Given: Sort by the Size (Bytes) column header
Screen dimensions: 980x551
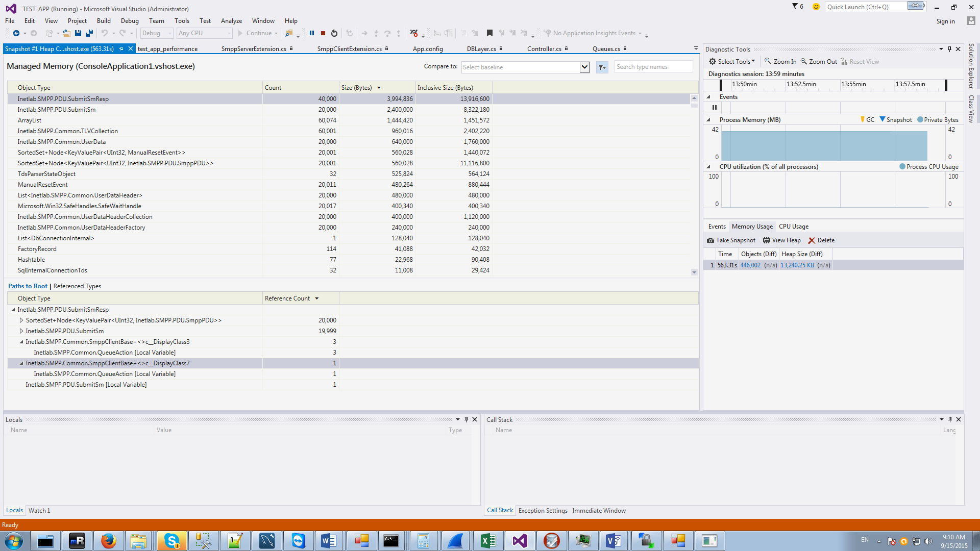Looking at the screenshot, I should 377,88.
